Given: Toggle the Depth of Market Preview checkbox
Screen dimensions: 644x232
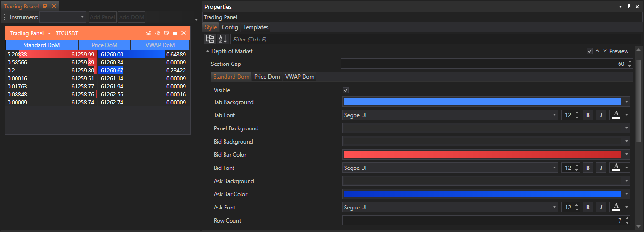Looking at the screenshot, I should pos(589,51).
